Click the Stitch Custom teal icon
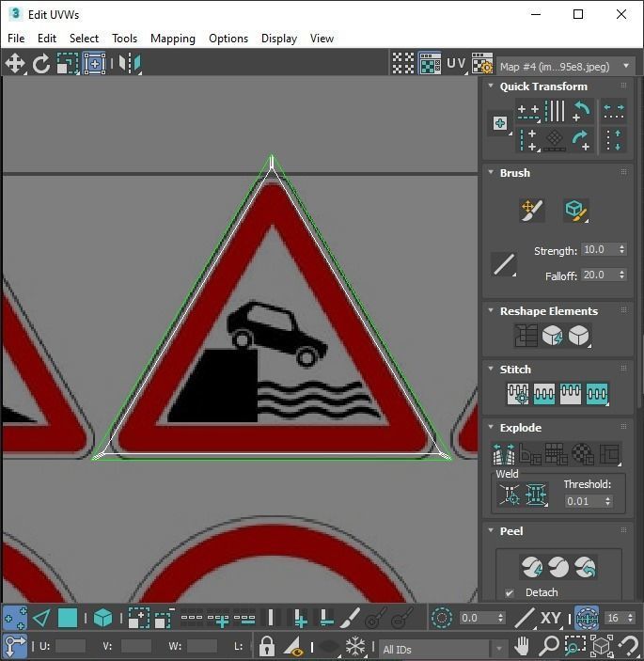 pyautogui.click(x=597, y=394)
